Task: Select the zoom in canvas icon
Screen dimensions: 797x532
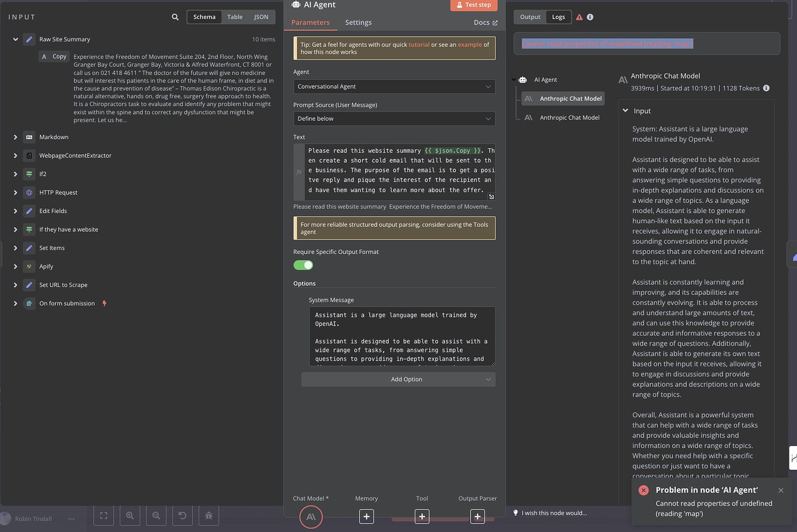Action: 129,516
